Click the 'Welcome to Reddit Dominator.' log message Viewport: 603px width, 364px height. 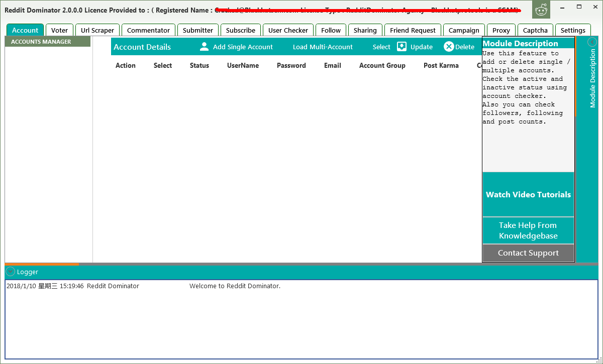(x=235, y=286)
